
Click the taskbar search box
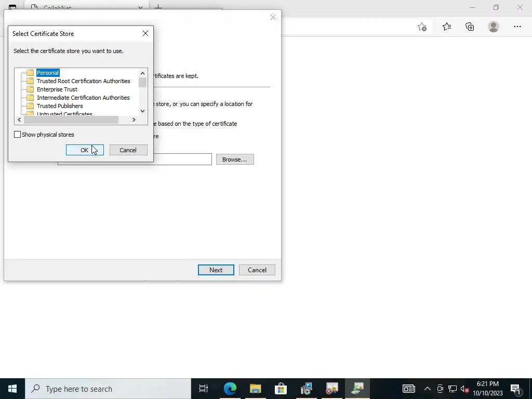click(x=108, y=389)
